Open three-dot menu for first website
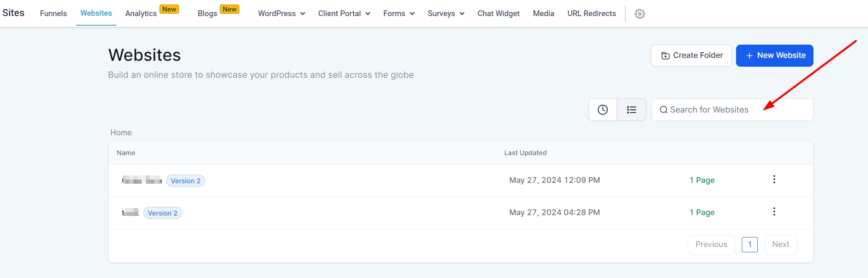Screen dimensions: 868x278 [x=774, y=180]
